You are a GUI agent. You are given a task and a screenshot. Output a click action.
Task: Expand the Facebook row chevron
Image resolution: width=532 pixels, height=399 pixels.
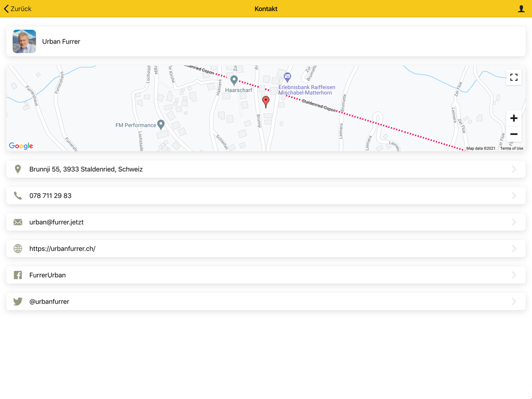tap(514, 275)
